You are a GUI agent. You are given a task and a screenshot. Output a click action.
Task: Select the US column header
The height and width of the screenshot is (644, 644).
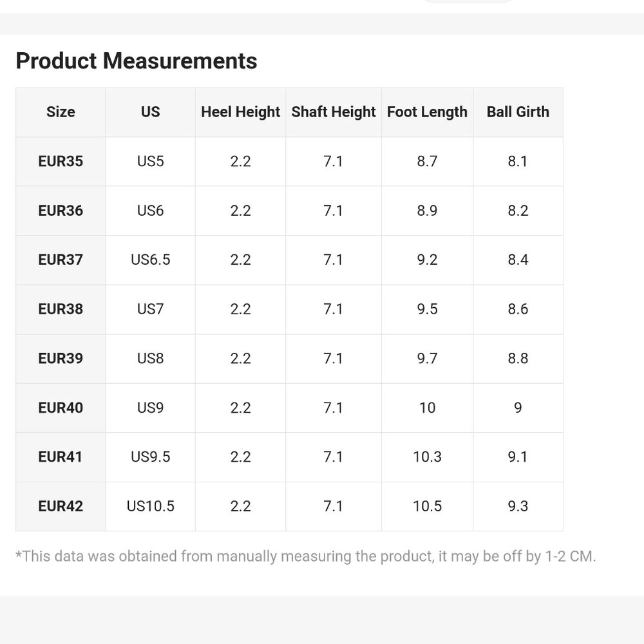[150, 112]
